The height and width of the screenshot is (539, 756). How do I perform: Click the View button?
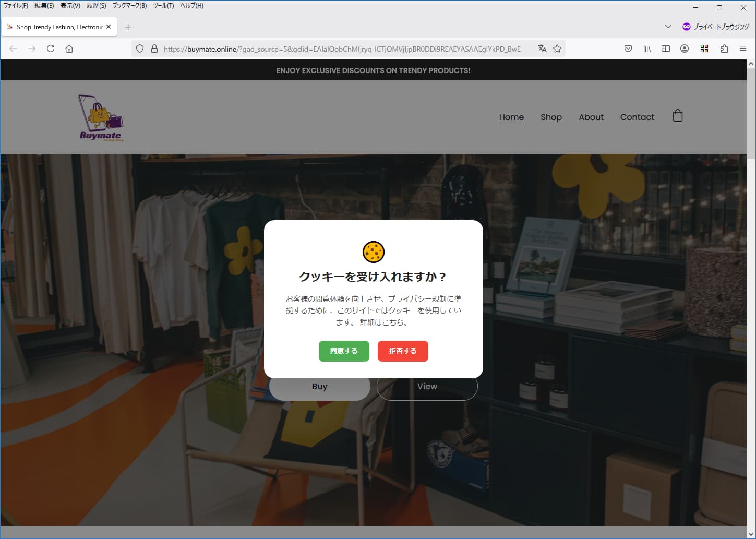[427, 387]
